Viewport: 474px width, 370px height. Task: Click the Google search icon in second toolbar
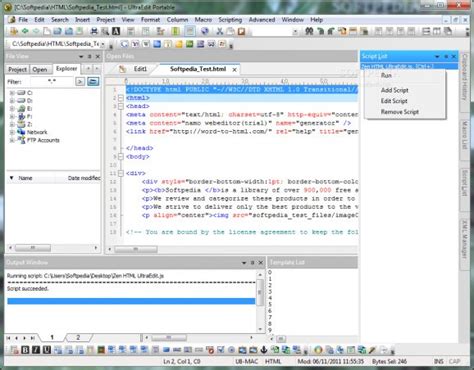click(124, 44)
